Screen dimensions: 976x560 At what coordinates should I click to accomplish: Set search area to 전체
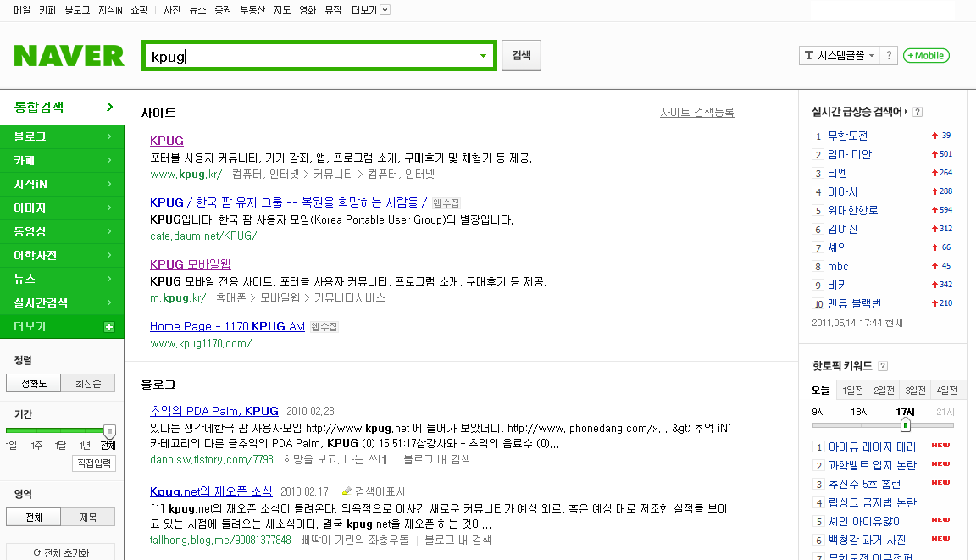34,517
